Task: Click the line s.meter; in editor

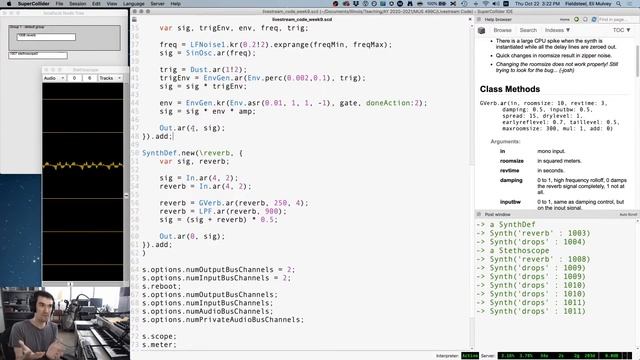Action: [x=159, y=345]
